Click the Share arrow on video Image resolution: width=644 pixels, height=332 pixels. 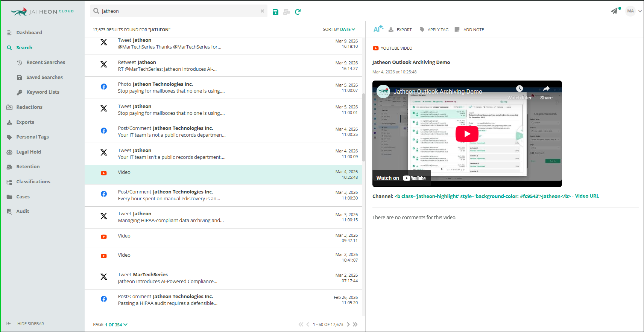pyautogui.click(x=546, y=89)
